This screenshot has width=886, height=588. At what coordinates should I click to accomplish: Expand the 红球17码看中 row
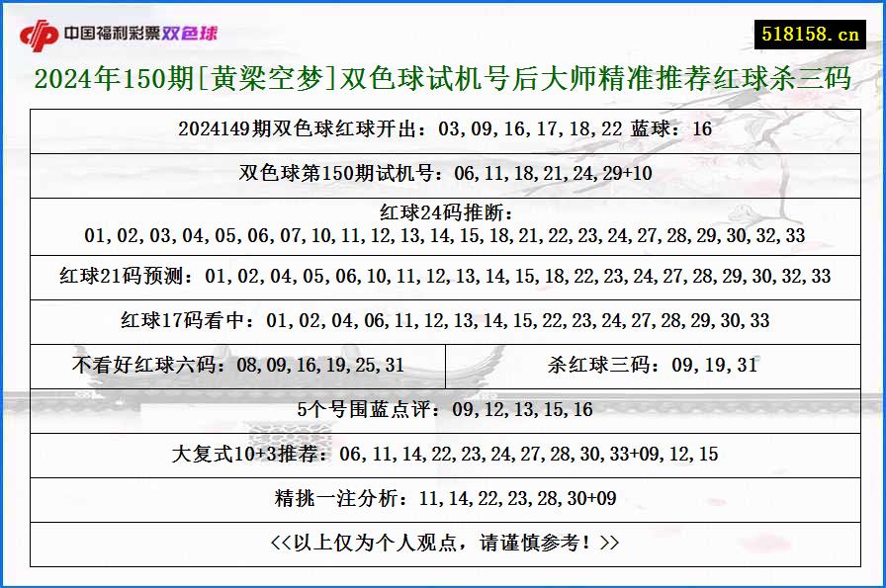pos(443,320)
